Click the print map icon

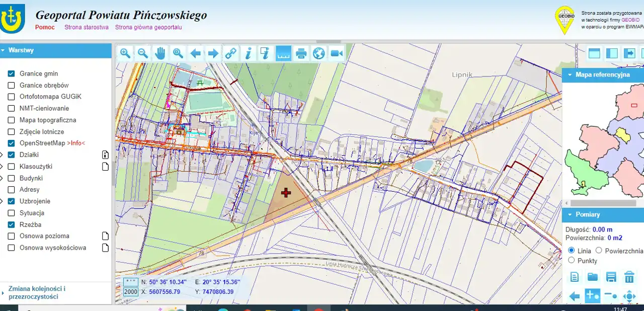click(x=301, y=53)
